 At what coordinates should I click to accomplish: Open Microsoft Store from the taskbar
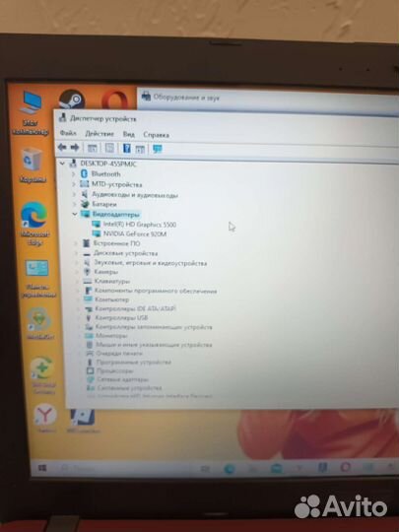pyautogui.click(x=276, y=469)
